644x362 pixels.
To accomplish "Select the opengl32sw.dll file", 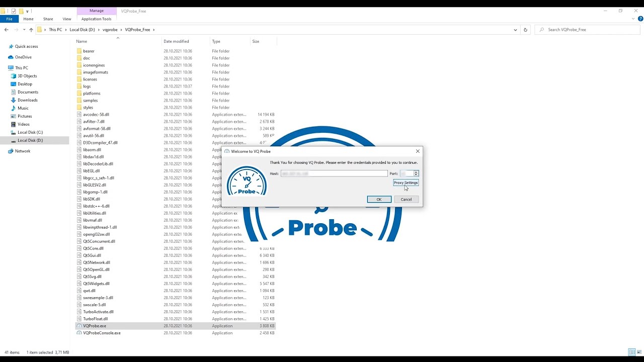I will 97,234.
